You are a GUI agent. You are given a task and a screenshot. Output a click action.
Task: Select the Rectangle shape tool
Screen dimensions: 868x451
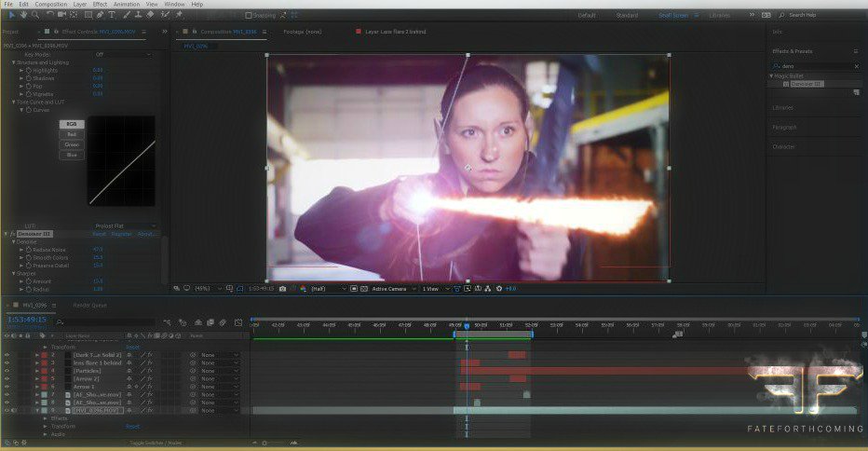tap(88, 15)
